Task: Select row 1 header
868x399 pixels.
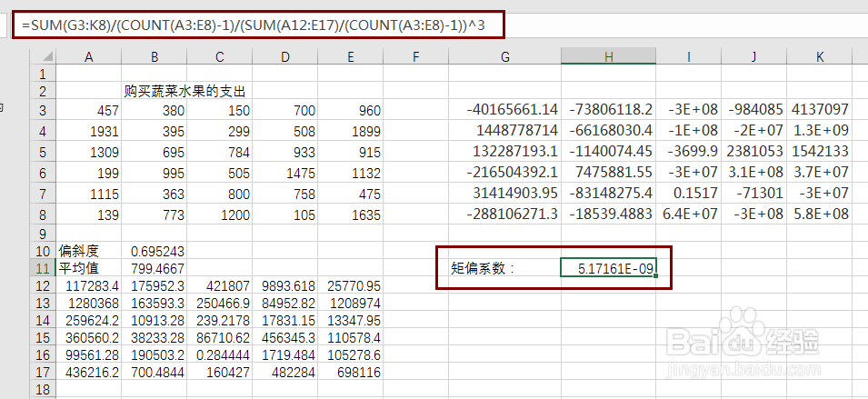Action: point(45,74)
